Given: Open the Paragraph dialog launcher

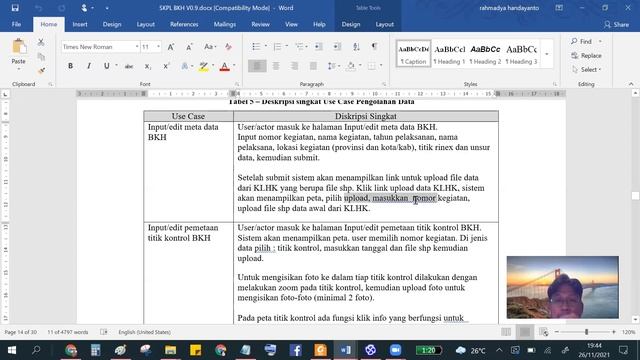Looking at the screenshot, I should click(x=384, y=84).
